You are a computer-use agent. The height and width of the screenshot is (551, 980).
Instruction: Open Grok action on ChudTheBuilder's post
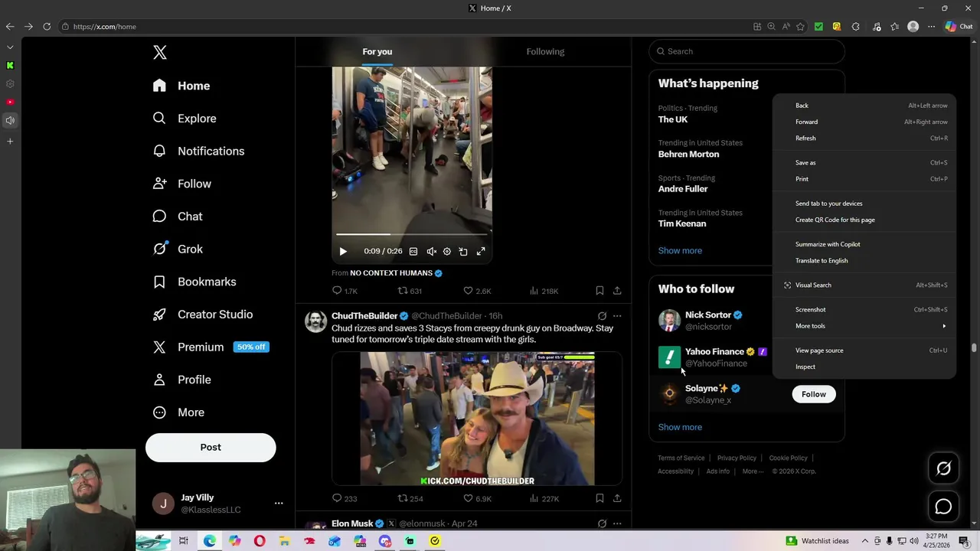pyautogui.click(x=602, y=316)
